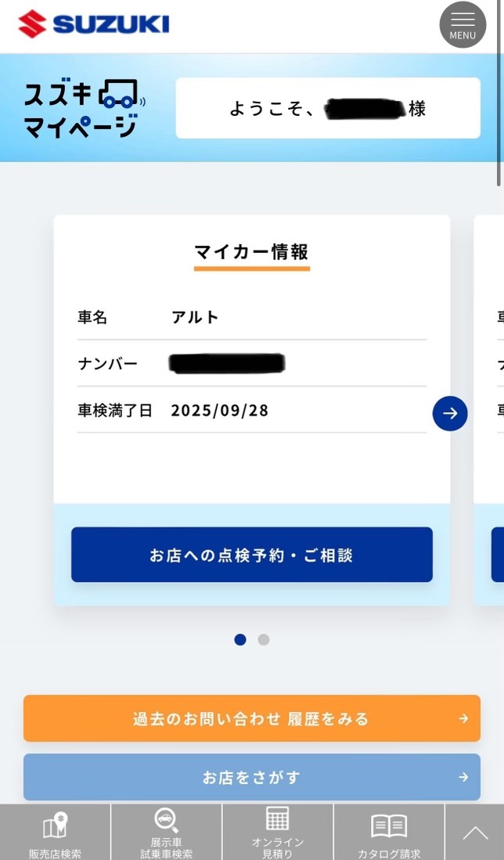Click the スズキ マイページ car logo

84,108
